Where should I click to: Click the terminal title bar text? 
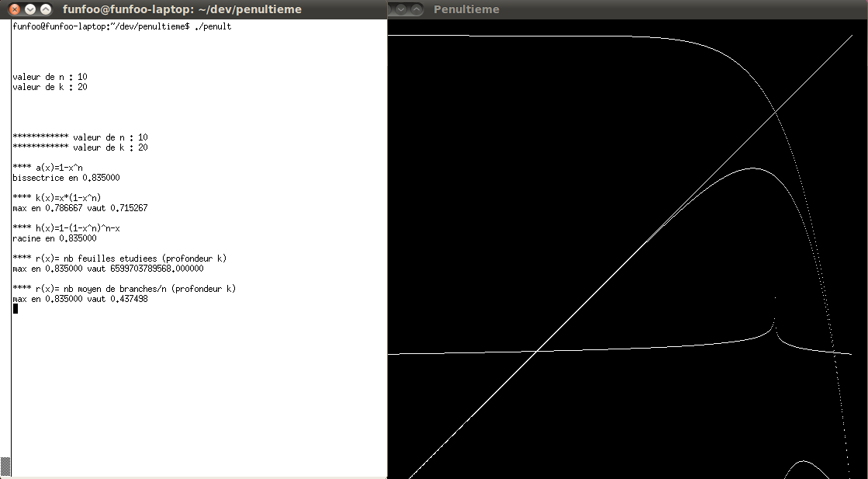182,9
